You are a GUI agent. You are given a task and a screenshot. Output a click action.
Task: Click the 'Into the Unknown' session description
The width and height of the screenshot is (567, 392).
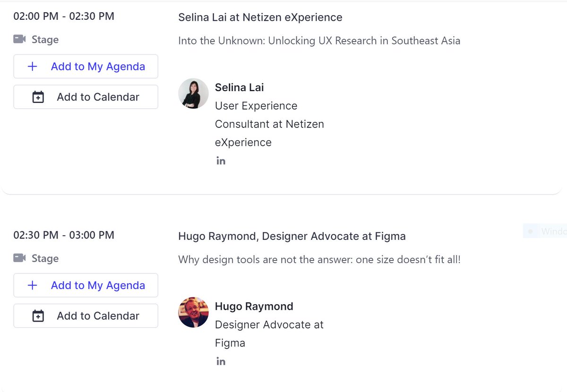point(319,41)
